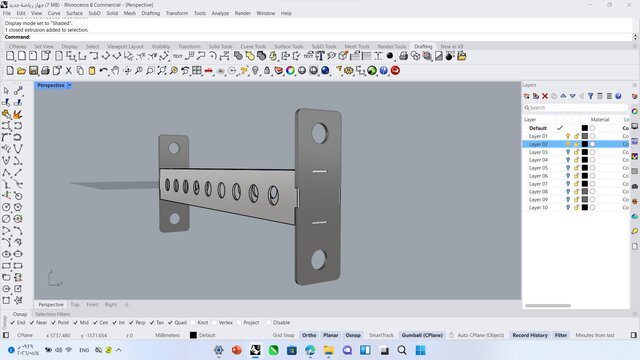This screenshot has height=360, width=640.
Task: Click the red X Delete Layer icon
Action: [545, 96]
